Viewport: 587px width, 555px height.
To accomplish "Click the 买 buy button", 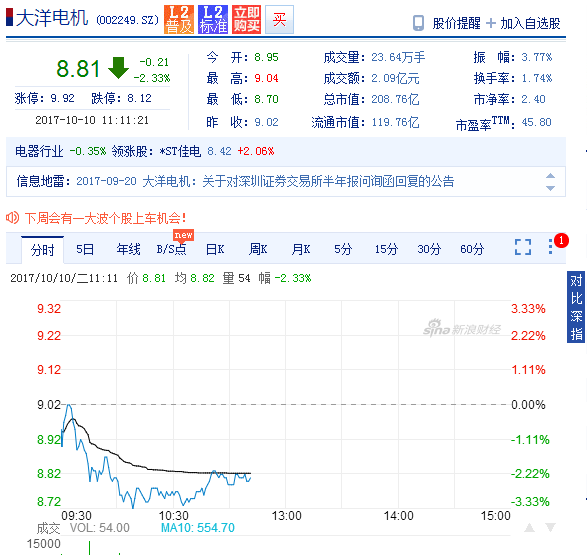I will point(279,19).
